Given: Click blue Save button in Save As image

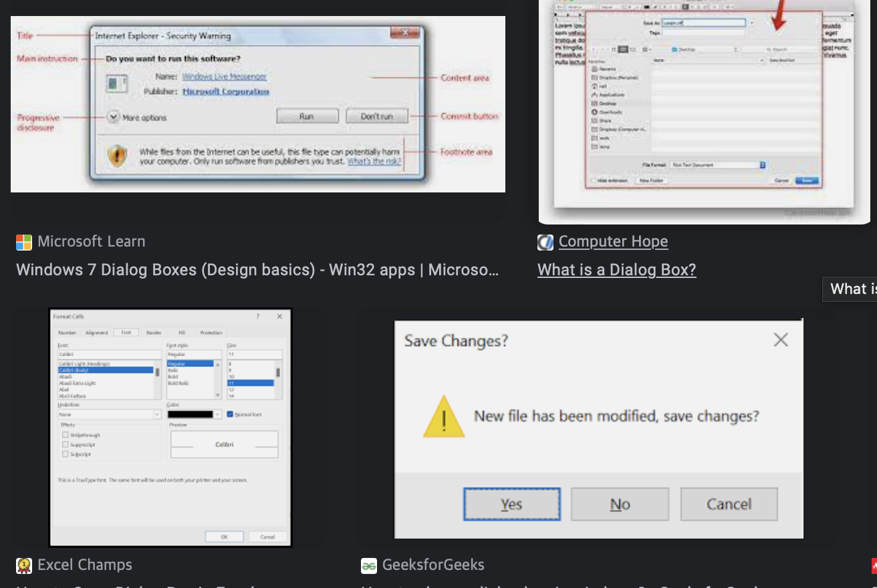Looking at the screenshot, I should click(x=807, y=180).
